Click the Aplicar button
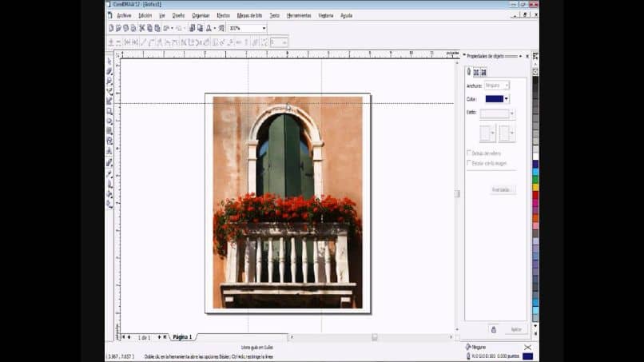Screen dimensions: 644x362 point(516,329)
